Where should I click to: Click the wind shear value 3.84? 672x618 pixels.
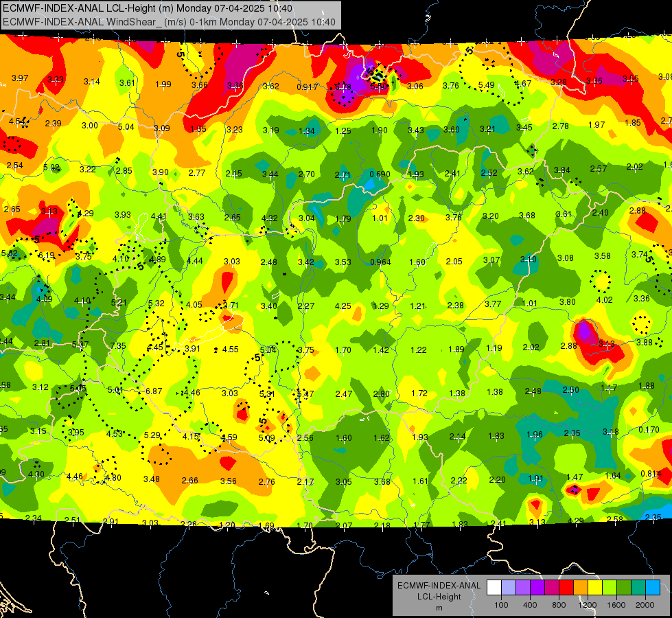(x=562, y=170)
